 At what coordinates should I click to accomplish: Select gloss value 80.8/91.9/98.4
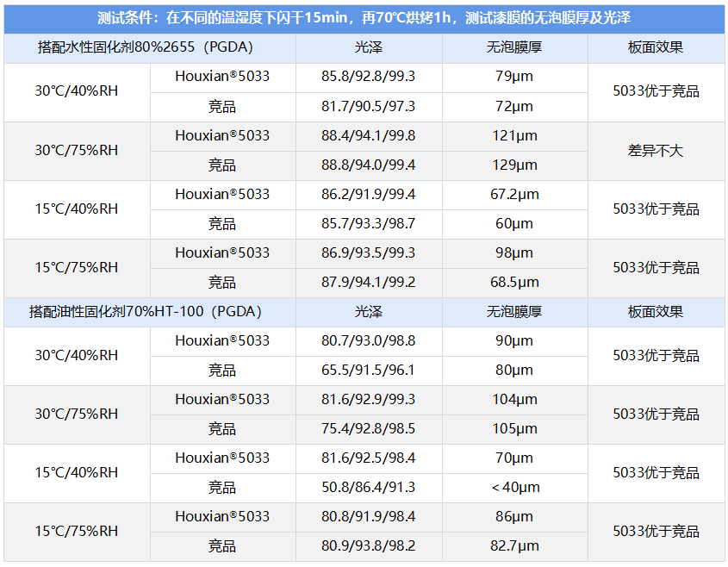(369, 517)
